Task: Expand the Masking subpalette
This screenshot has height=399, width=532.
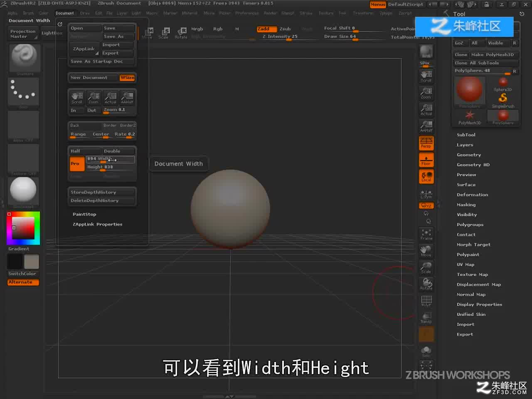Action: point(466,204)
